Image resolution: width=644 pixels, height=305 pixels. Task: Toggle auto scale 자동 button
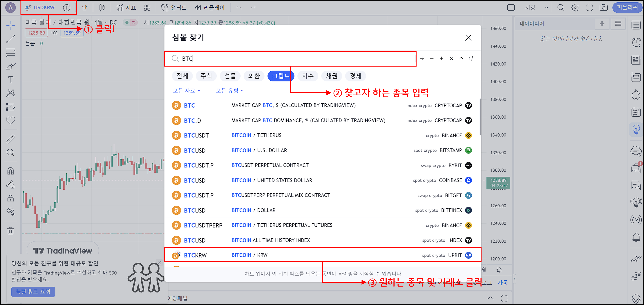pos(503,282)
